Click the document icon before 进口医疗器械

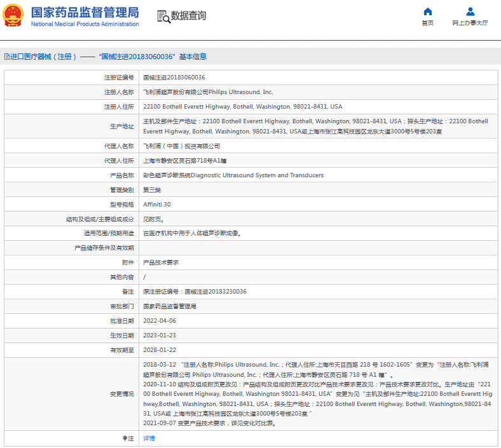point(7,57)
